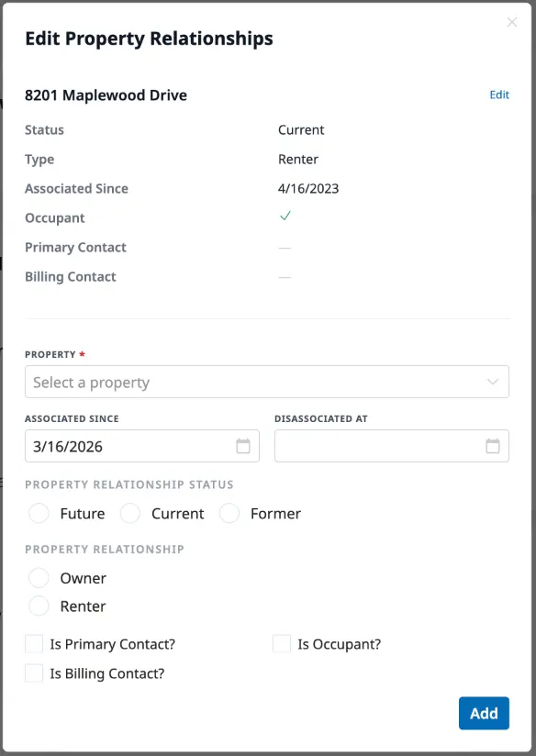Select the Current status radio button
The height and width of the screenshot is (756, 536).
point(128,514)
